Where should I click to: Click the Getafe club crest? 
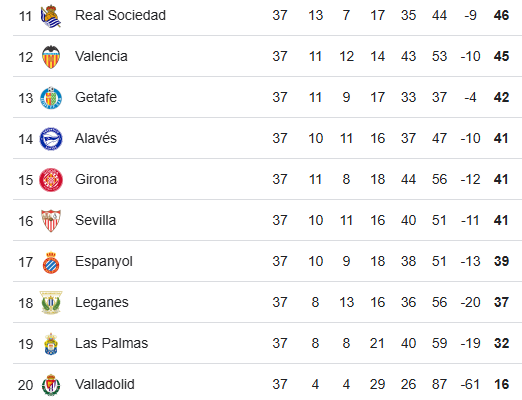tap(51, 98)
